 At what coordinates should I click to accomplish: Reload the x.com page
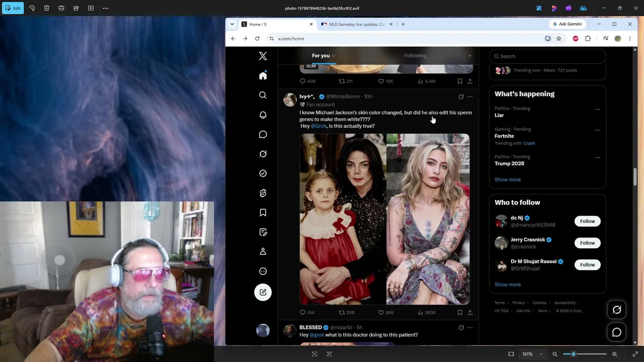257,39
